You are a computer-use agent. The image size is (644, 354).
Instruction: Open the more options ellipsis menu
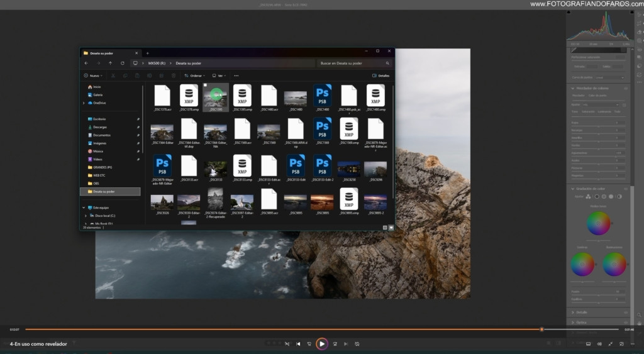(x=236, y=75)
